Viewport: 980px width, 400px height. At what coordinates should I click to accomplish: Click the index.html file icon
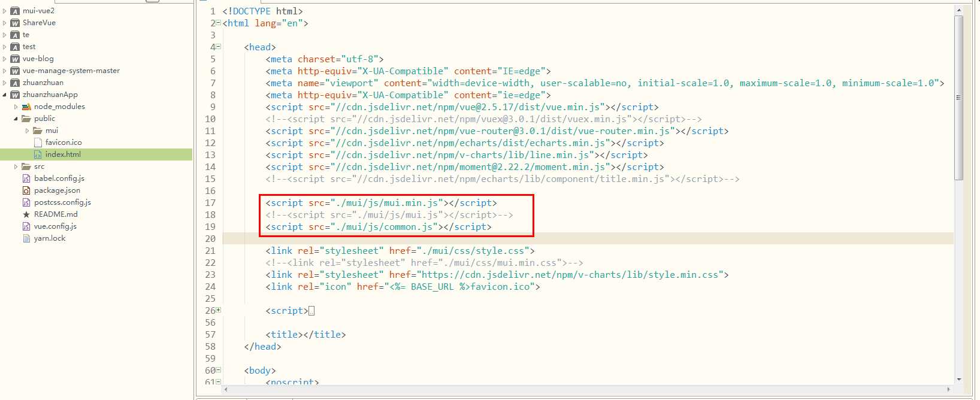(x=38, y=154)
